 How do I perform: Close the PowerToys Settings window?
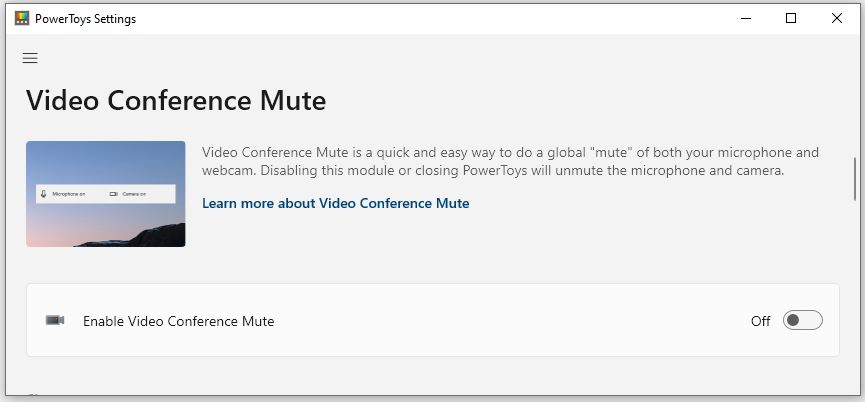836,18
